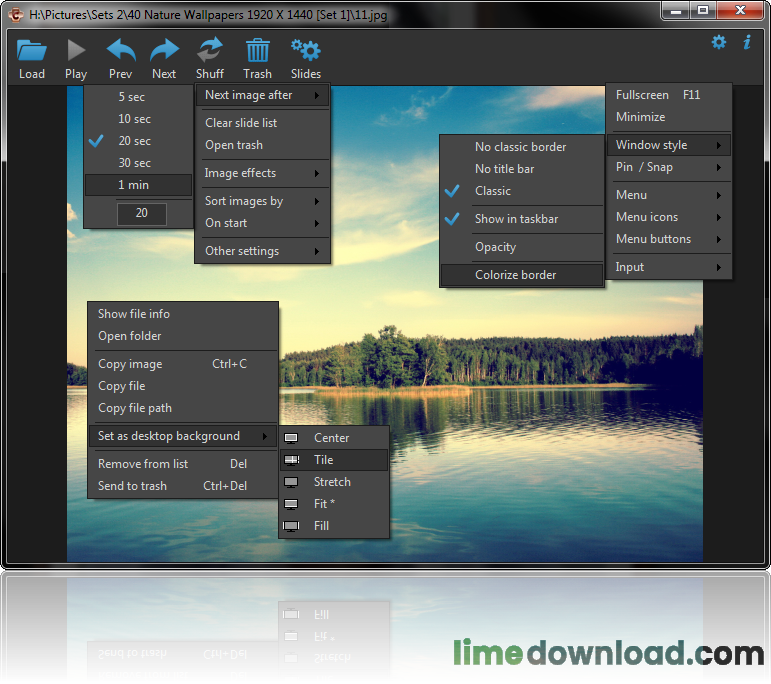Open the Opacity setting
The width and height of the screenshot is (771, 684).
click(x=496, y=247)
